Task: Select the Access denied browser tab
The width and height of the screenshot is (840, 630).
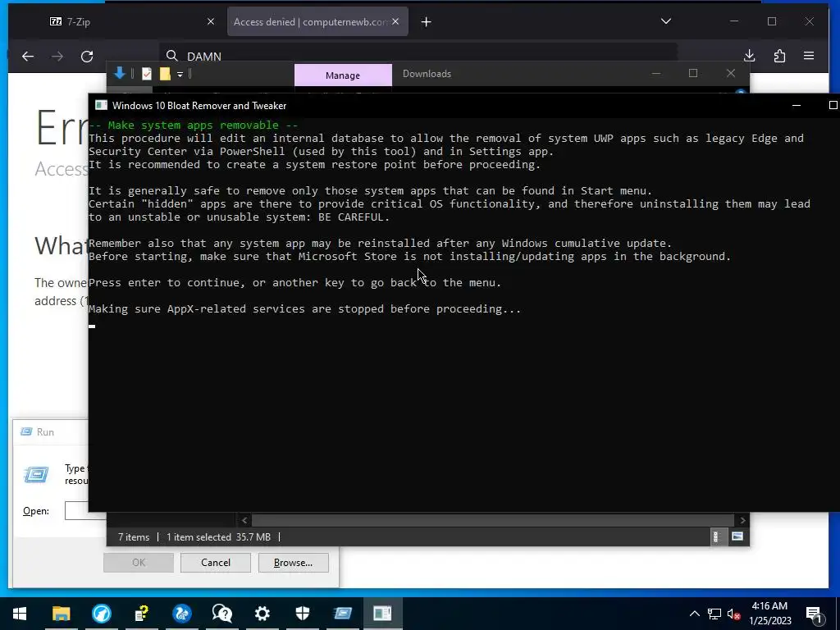Action: click(317, 21)
